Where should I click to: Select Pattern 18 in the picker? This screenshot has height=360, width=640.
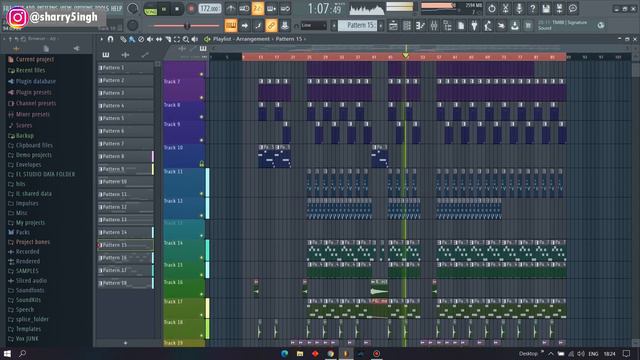pos(125,283)
